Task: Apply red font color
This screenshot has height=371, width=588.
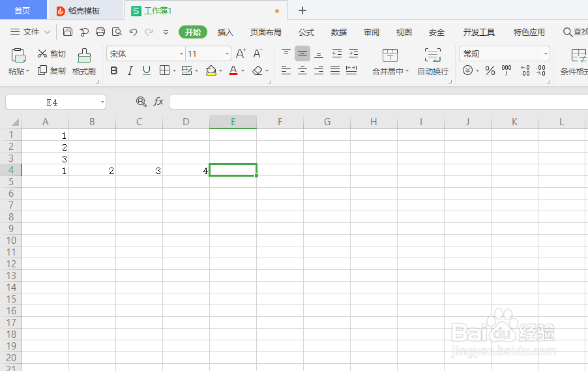Action: [233, 70]
